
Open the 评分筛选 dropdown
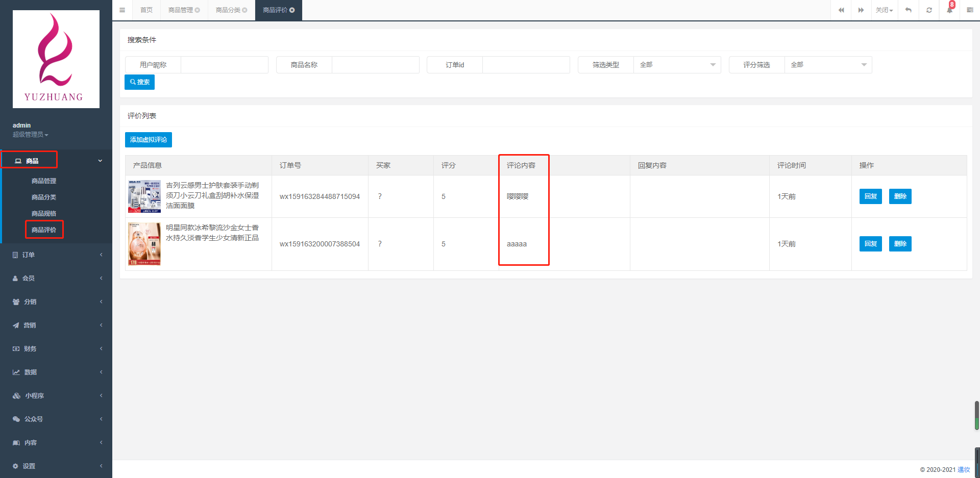pyautogui.click(x=828, y=65)
